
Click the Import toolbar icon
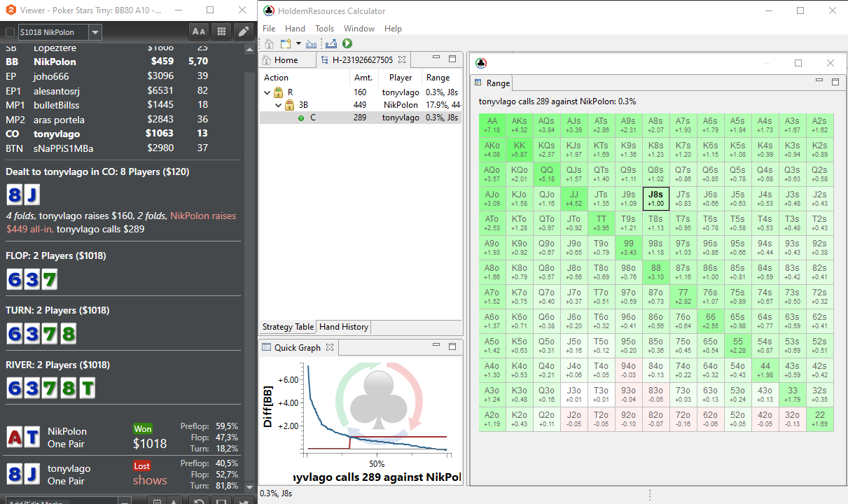tap(311, 44)
